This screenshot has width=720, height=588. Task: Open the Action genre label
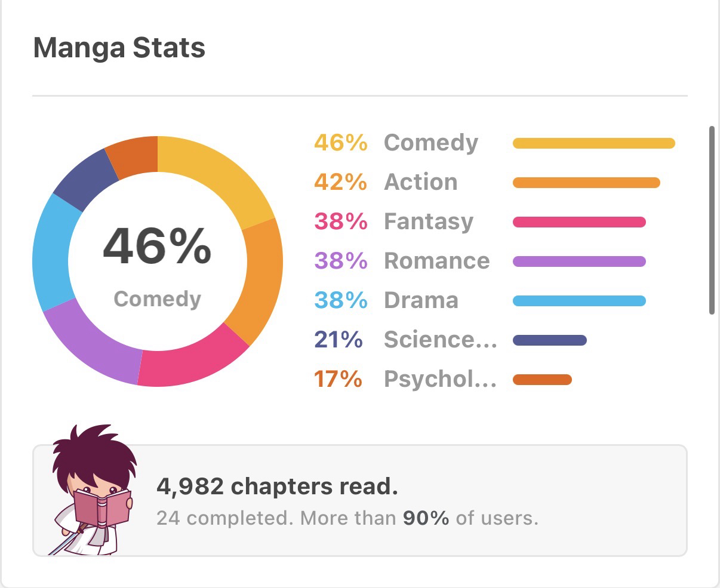pos(420,182)
